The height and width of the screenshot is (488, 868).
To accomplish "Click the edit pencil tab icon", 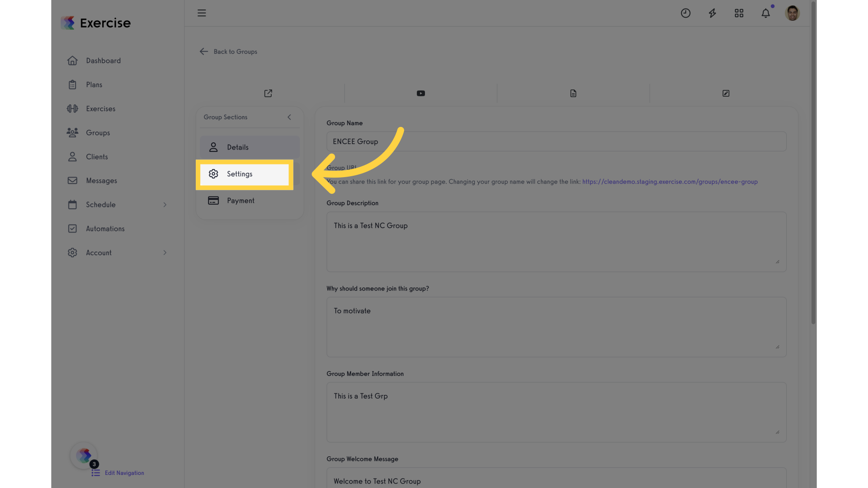I will tap(726, 94).
